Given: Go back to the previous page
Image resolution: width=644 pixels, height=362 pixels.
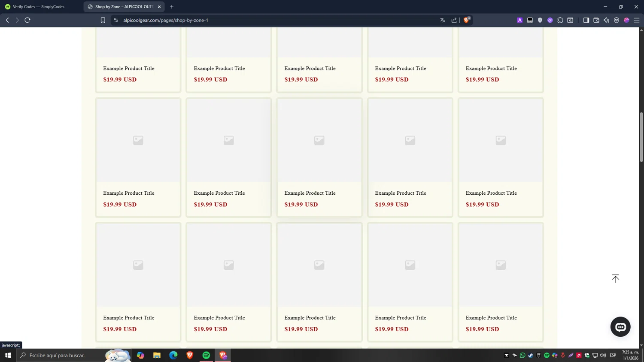Looking at the screenshot, I should pos(7,20).
